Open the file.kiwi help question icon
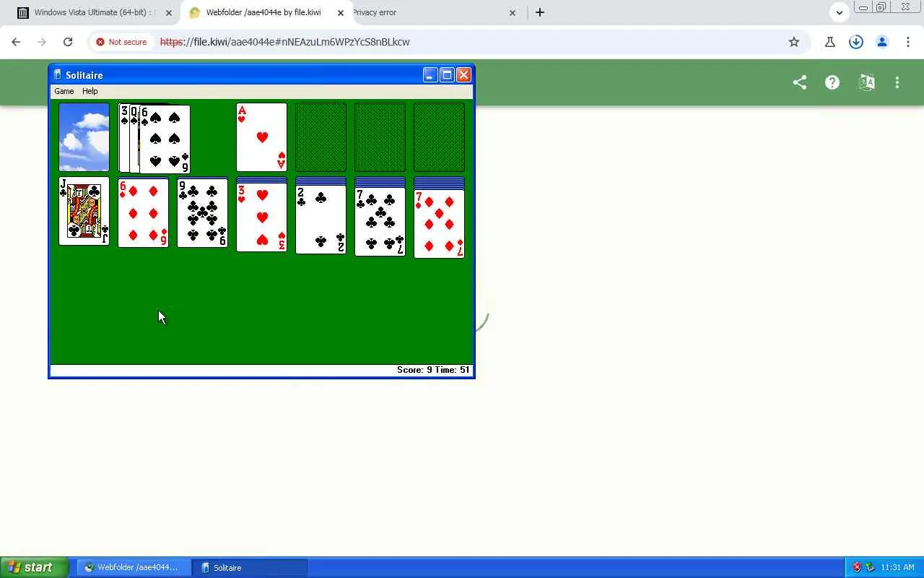The image size is (924, 578). (x=832, y=82)
